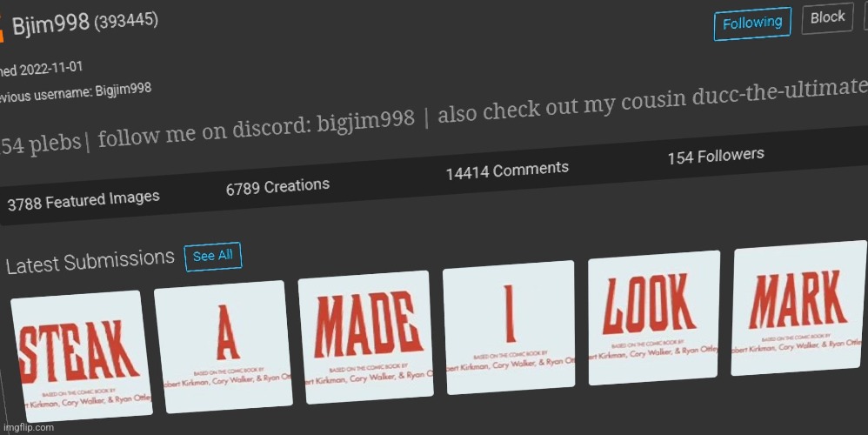Open the I submission thumbnail

click(510, 327)
